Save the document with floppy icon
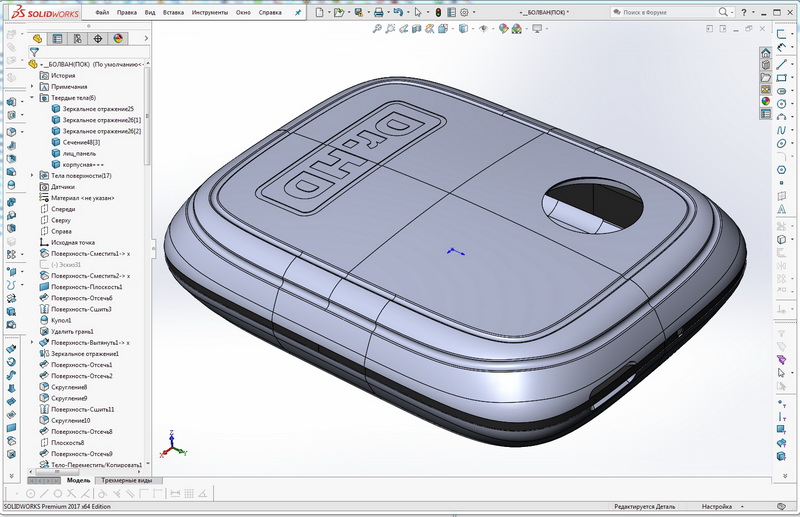The height and width of the screenshot is (517, 800). coord(359,12)
